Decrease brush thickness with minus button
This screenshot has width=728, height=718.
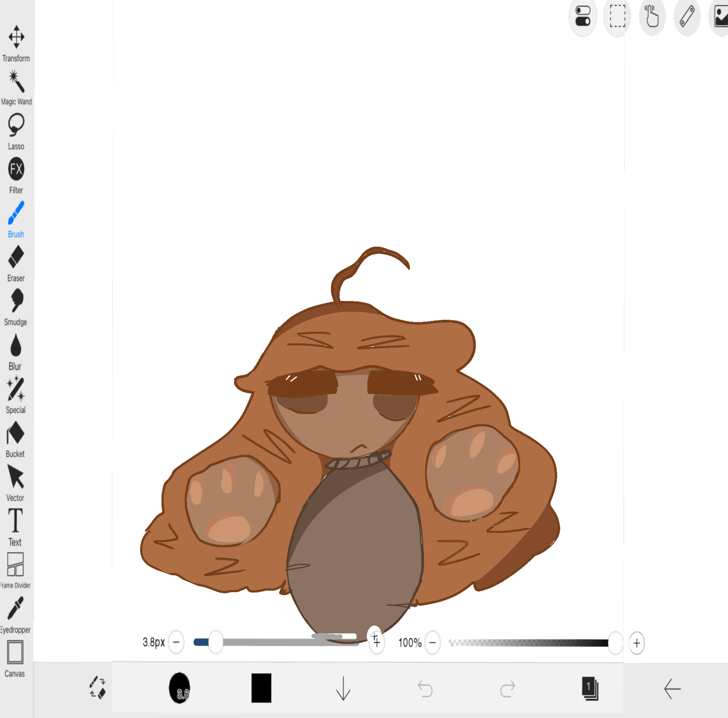[176, 642]
